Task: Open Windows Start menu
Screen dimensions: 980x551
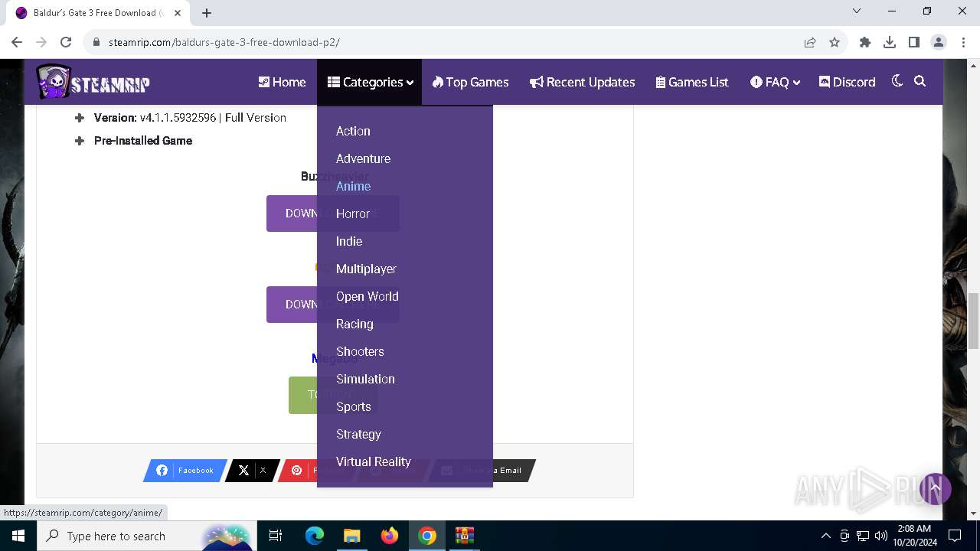Action: coord(18,536)
